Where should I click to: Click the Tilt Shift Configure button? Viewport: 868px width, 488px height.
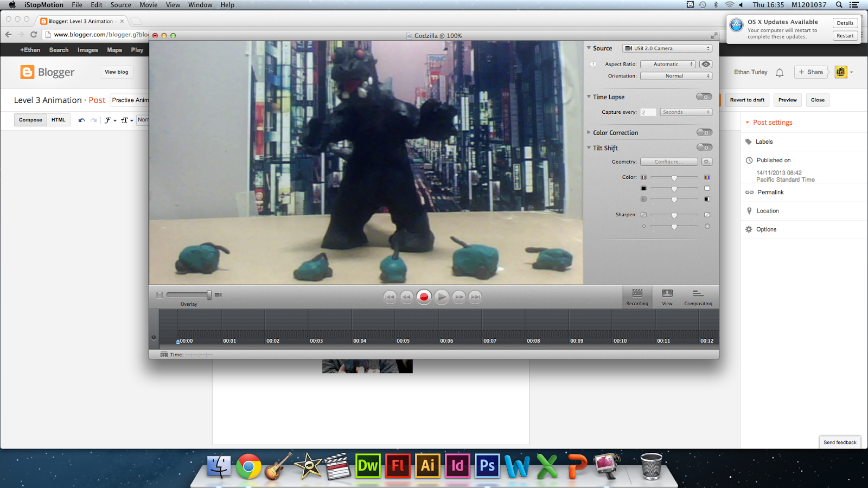click(669, 162)
